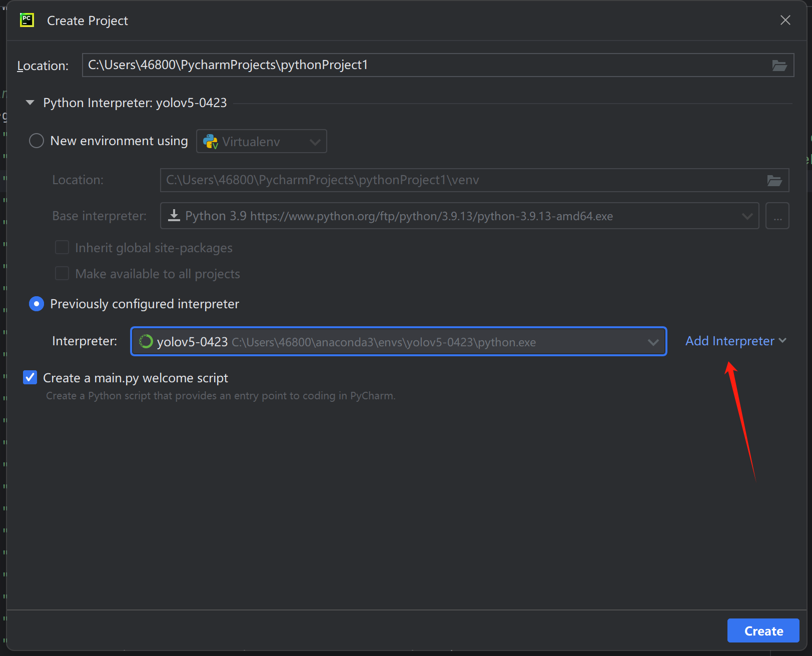The width and height of the screenshot is (812, 656).
Task: Click the download icon beside Python 3.9
Action: point(174,216)
